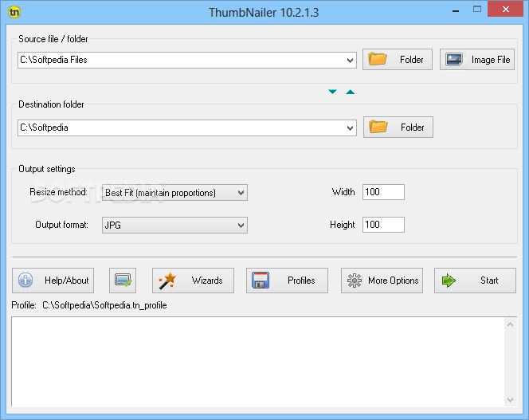
Task: Click the destination path text C:\Softpedia
Action: click(44, 128)
